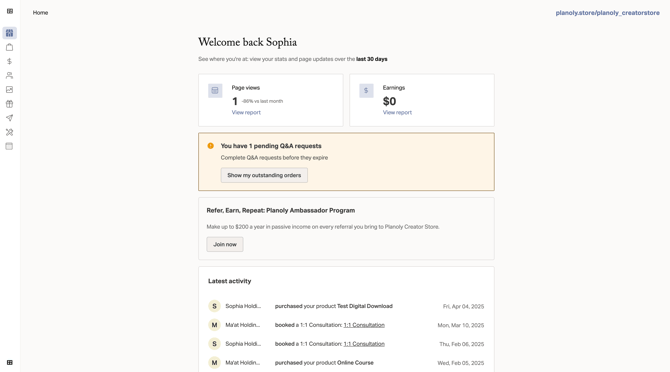Click the orange pending alert icon
The image size is (670, 372).
(211, 146)
